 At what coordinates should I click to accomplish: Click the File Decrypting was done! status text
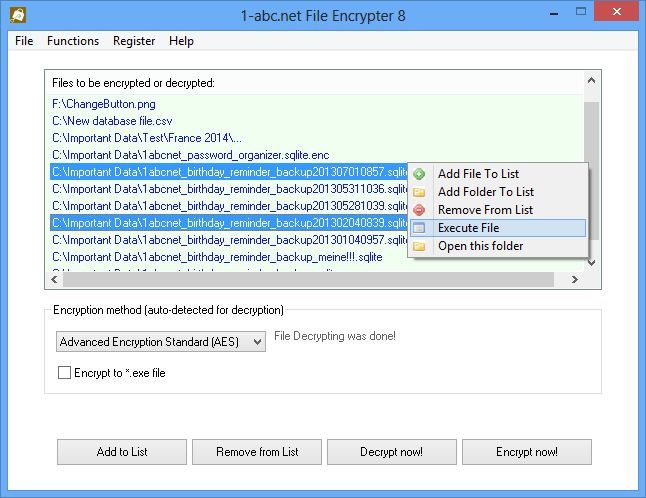[335, 336]
